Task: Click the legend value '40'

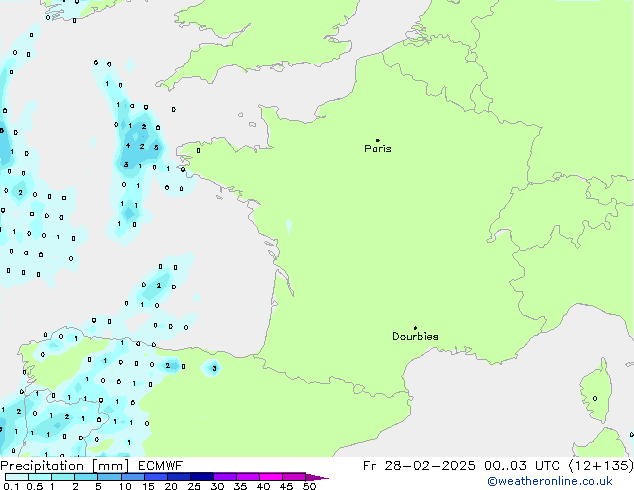Action: 263,486
